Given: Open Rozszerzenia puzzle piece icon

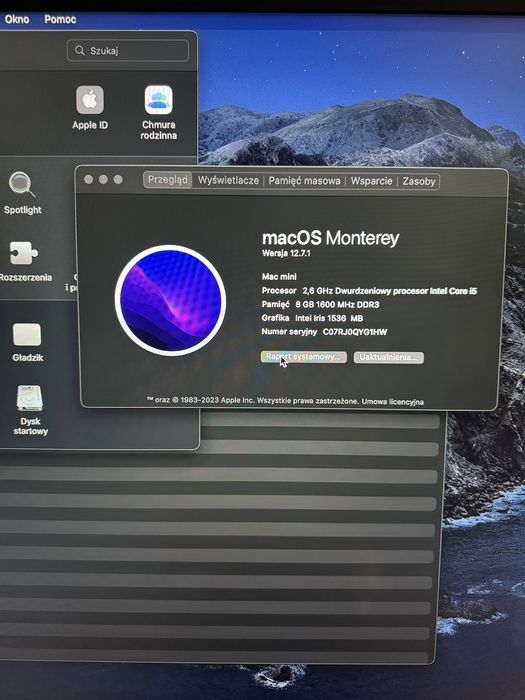Looking at the screenshot, I should coord(23,253).
